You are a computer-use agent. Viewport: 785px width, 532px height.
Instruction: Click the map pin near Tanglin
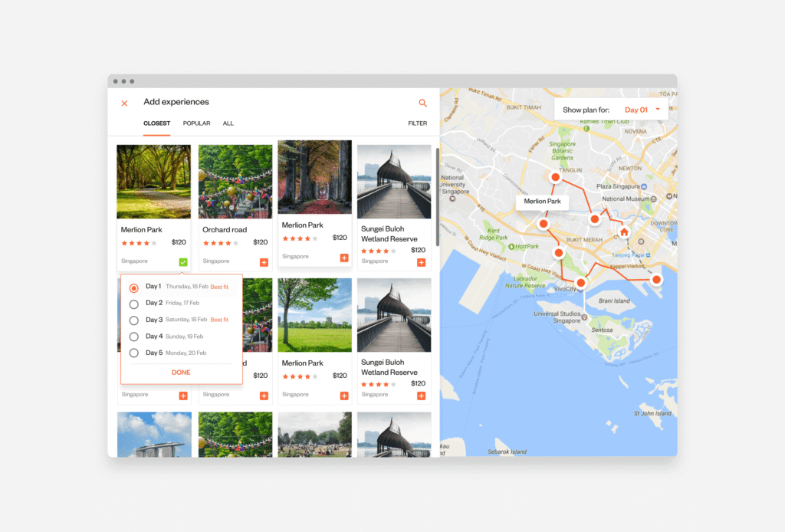pos(556,177)
